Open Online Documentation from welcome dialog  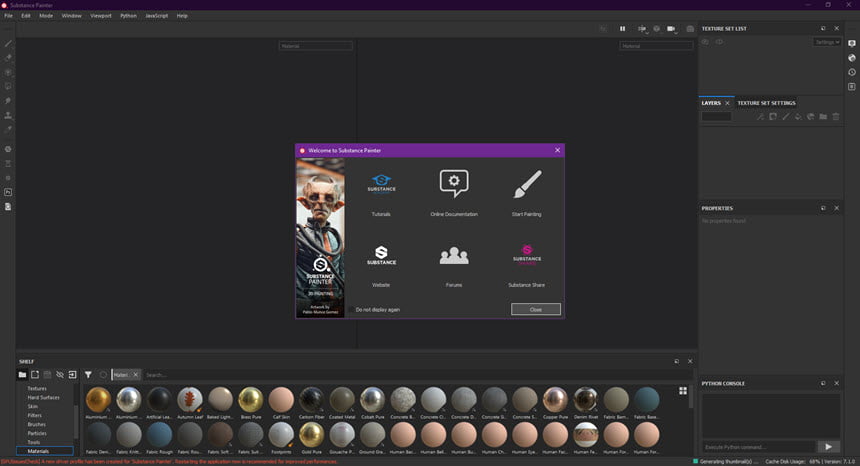(454, 184)
